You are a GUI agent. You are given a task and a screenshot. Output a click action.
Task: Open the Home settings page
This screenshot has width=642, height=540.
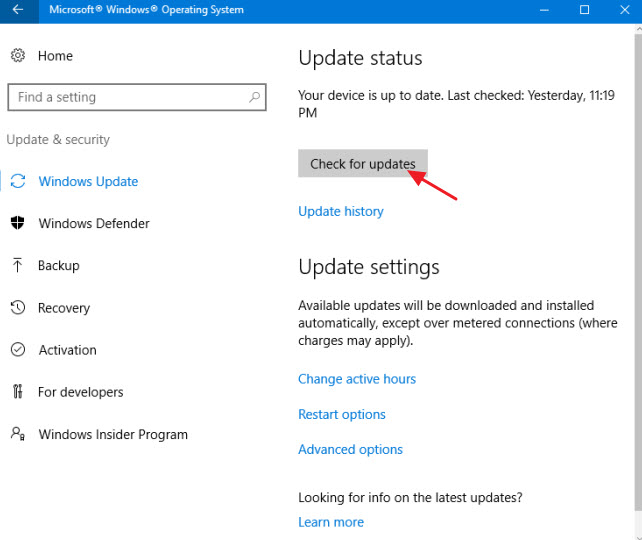click(x=55, y=56)
